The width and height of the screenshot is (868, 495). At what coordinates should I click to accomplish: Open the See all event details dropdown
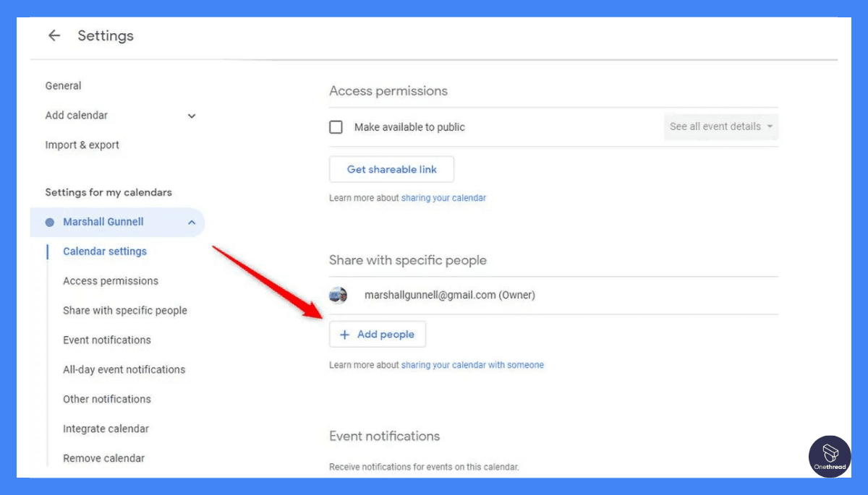coord(720,126)
